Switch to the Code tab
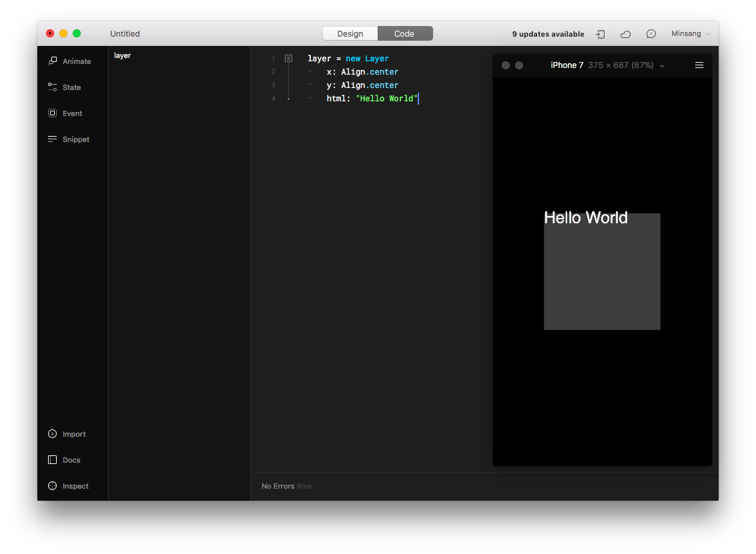756x554 pixels. tap(405, 34)
